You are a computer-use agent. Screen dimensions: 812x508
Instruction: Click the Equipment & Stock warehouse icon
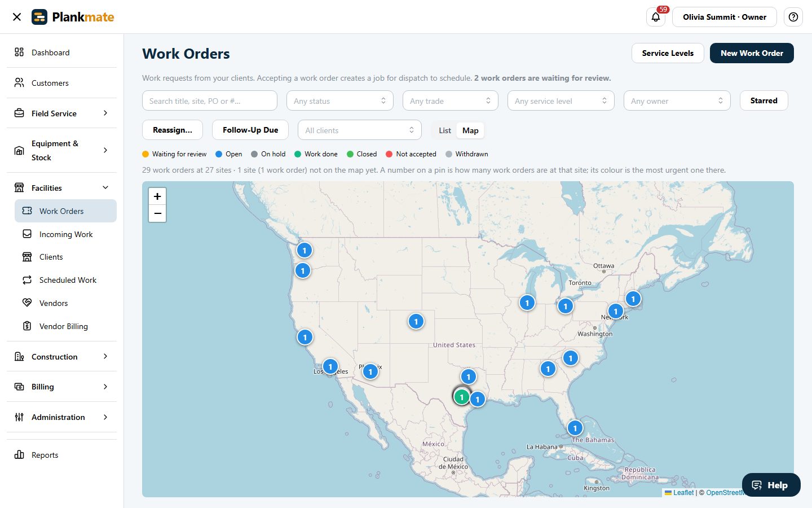[x=19, y=150]
